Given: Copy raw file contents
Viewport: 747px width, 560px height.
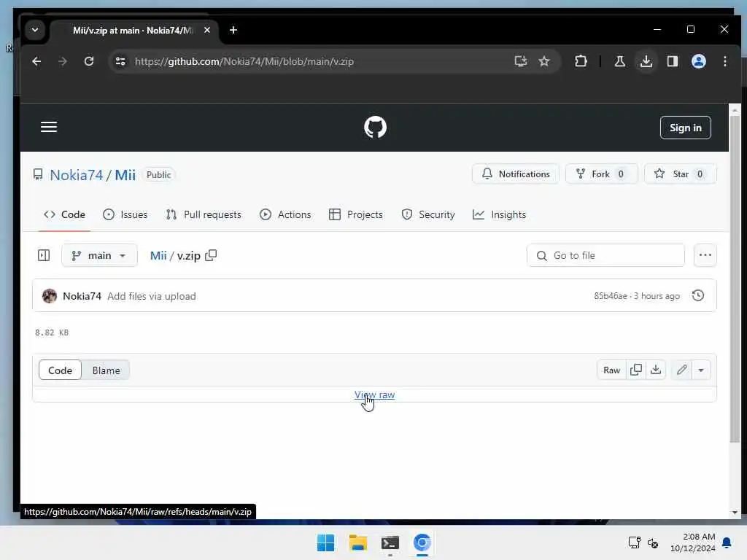Looking at the screenshot, I should pyautogui.click(x=636, y=370).
